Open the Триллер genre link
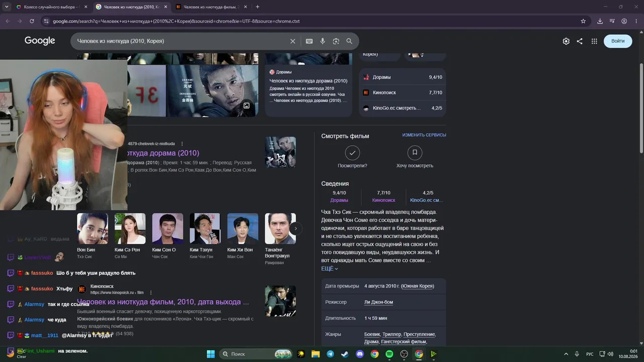 click(x=391, y=334)
